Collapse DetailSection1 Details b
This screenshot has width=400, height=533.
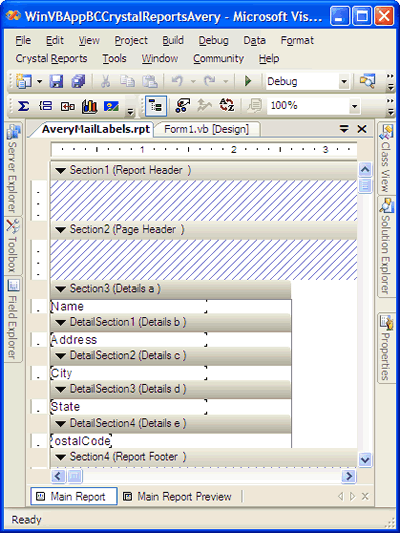[x=61, y=323]
